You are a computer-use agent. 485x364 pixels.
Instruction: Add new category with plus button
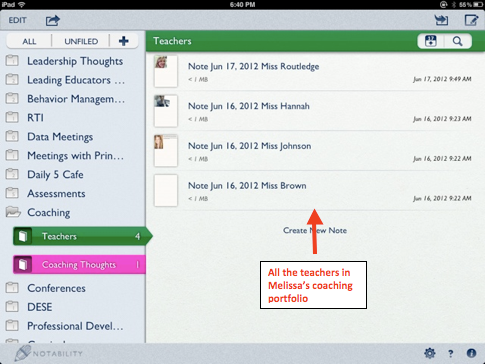[123, 41]
